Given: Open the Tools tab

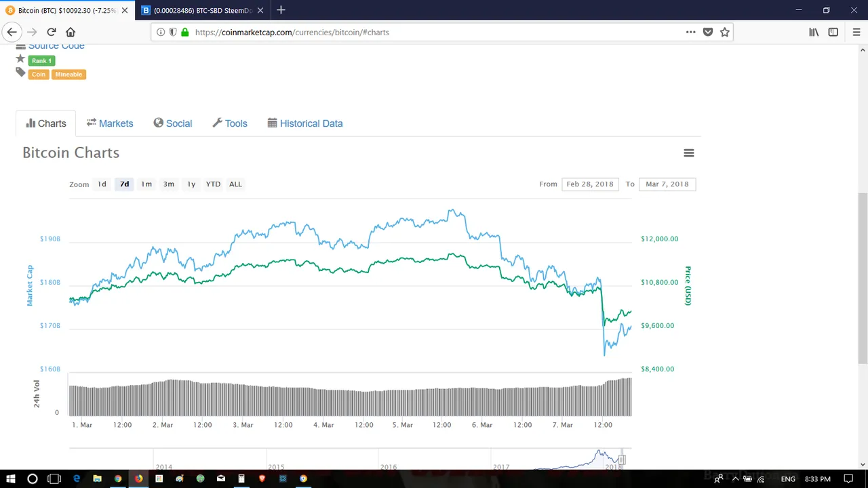Looking at the screenshot, I should [x=230, y=123].
